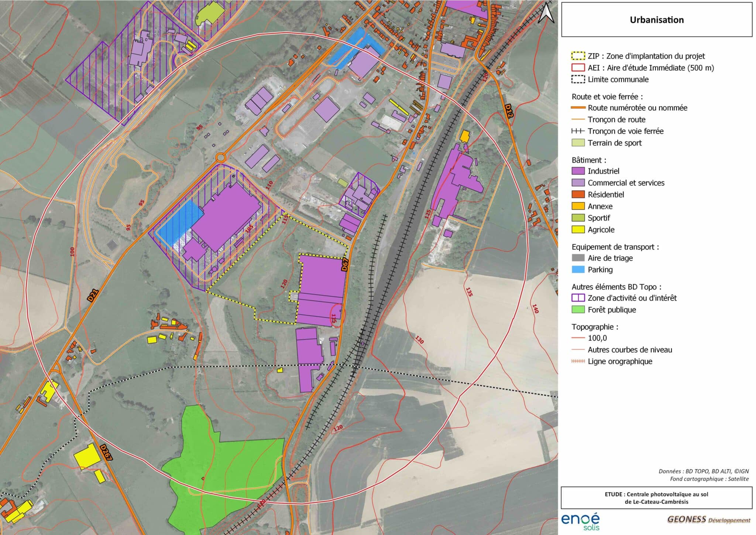Click the Résidentiel orange color swatch
Viewport: 756px width, 535px height.
click(x=578, y=194)
